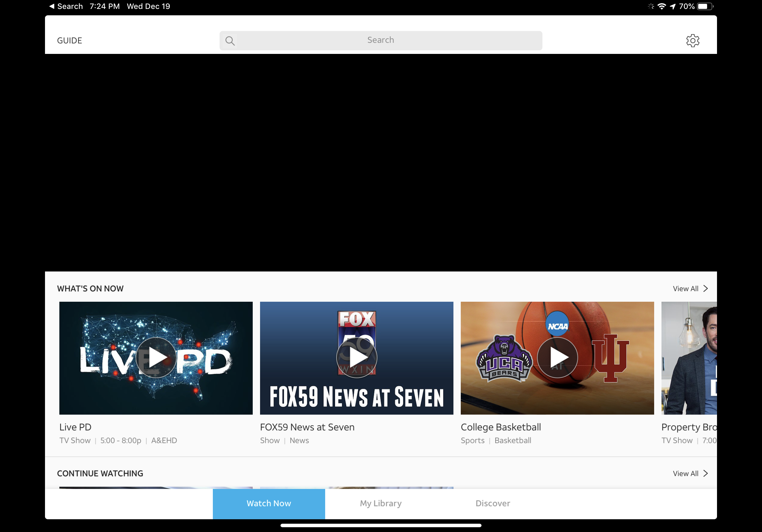The height and width of the screenshot is (532, 762).
Task: Tap the Wi-Fi indicator in status bar
Action: pos(662,6)
